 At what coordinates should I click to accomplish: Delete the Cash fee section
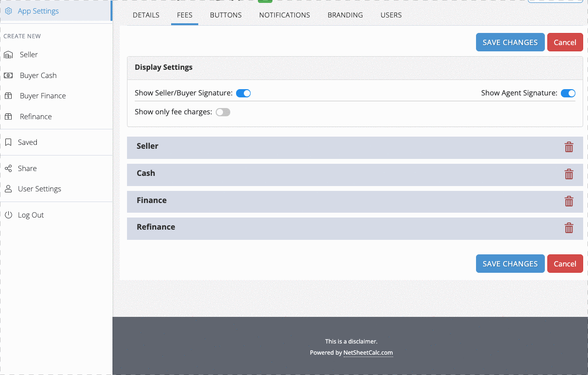[569, 174]
